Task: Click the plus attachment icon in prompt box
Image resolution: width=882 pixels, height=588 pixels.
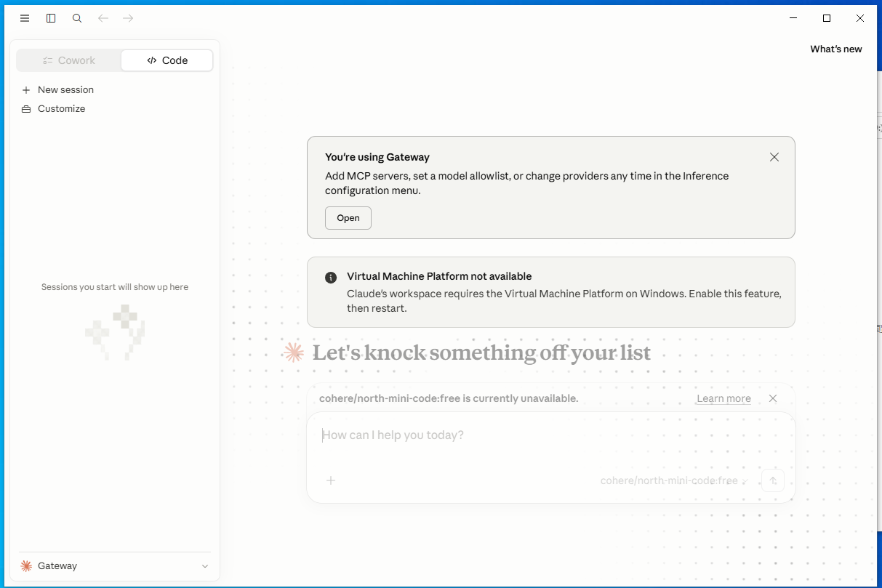Action: [331, 480]
